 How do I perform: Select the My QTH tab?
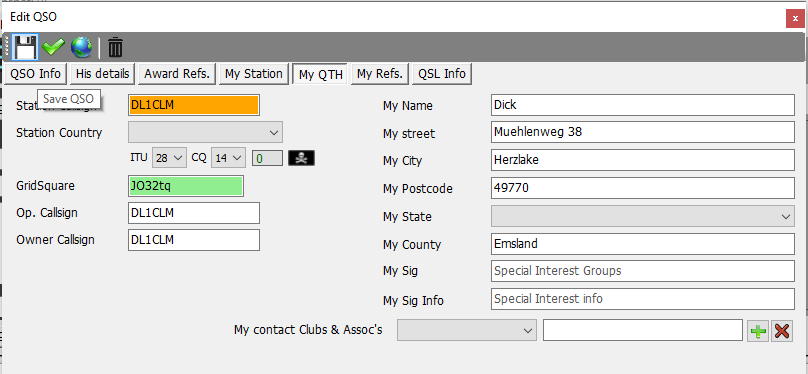(x=321, y=74)
